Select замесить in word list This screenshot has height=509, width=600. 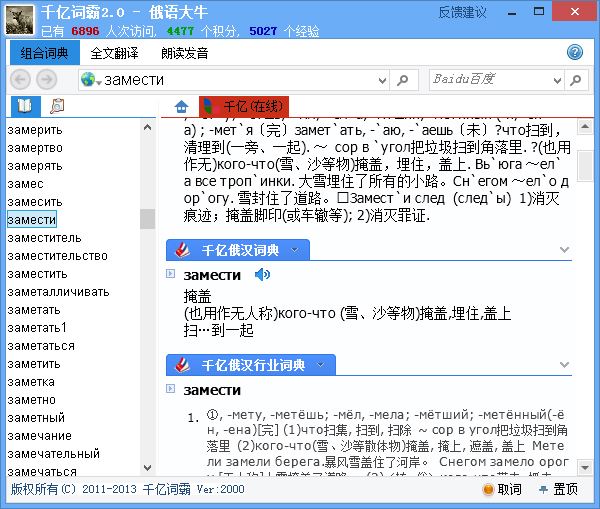tap(35, 202)
